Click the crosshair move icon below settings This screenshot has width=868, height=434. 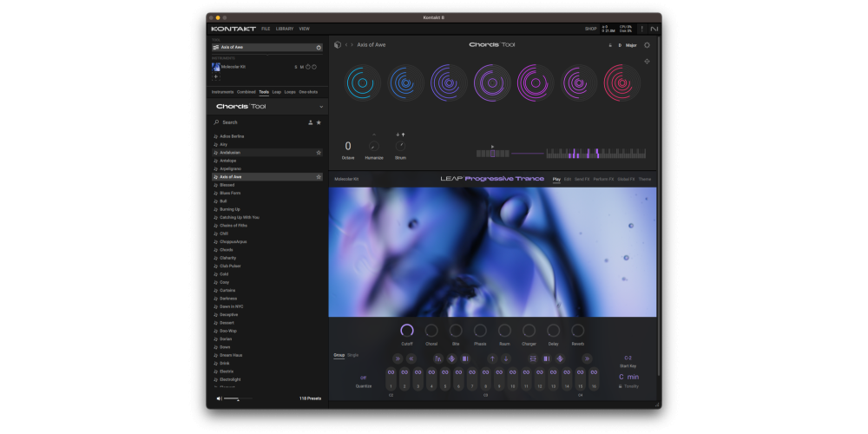647,62
